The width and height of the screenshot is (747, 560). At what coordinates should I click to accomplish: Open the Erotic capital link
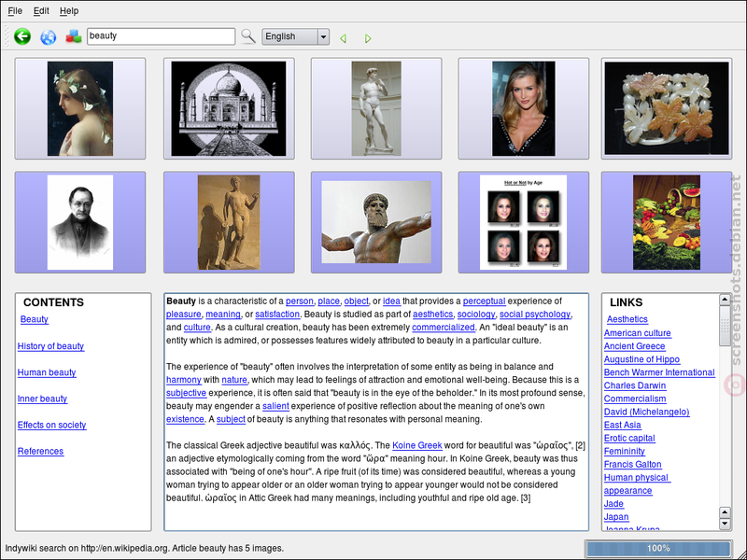click(629, 438)
